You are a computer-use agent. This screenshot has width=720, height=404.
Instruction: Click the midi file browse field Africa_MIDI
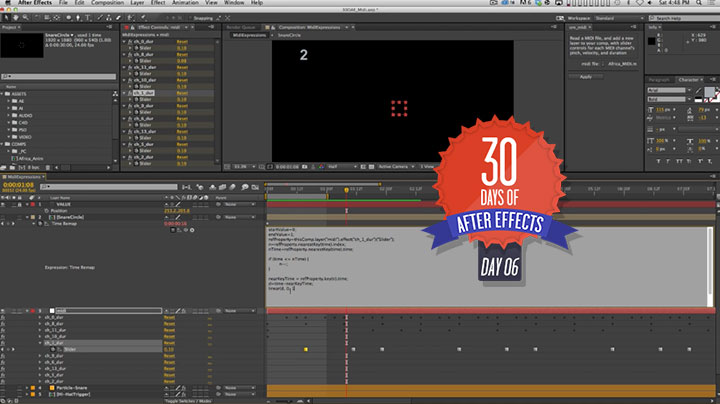[x=622, y=64]
